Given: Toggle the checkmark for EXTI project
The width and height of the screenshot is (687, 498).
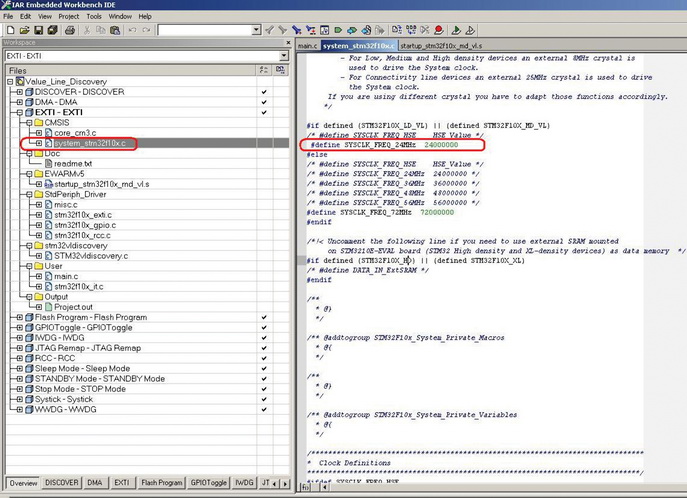Looking at the screenshot, I should [264, 113].
